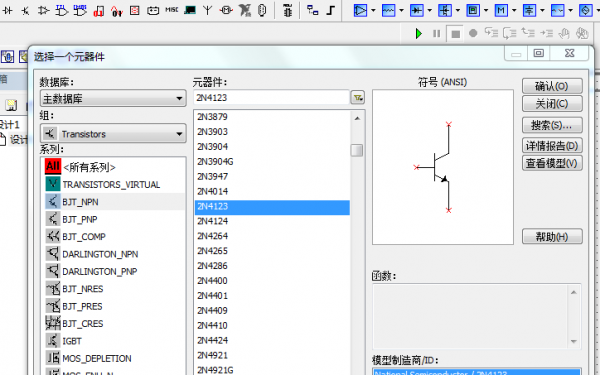Open the 数据库 dropdown showing 主数据库

113,99
